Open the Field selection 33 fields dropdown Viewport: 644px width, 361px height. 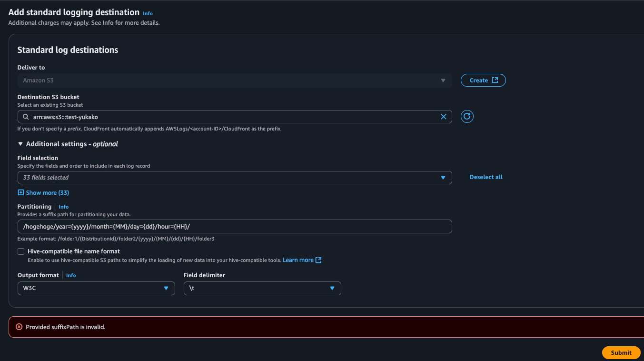235,178
